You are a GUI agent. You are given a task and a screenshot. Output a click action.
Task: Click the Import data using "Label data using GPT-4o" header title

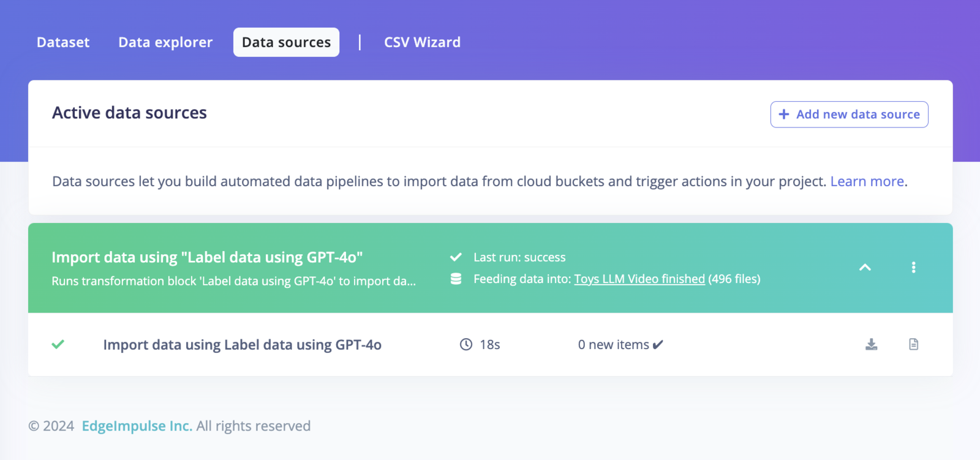click(207, 257)
